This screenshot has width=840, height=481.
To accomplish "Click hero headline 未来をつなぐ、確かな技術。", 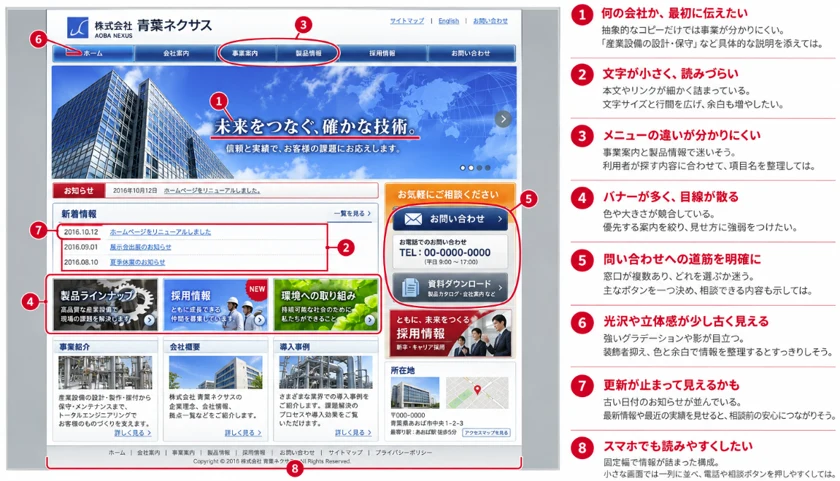I will [316, 126].
